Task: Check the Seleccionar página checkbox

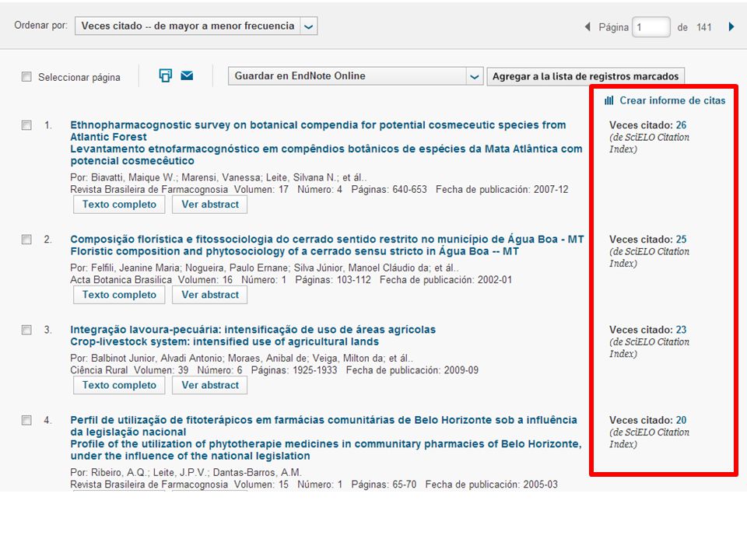Action: pyautogui.click(x=26, y=77)
